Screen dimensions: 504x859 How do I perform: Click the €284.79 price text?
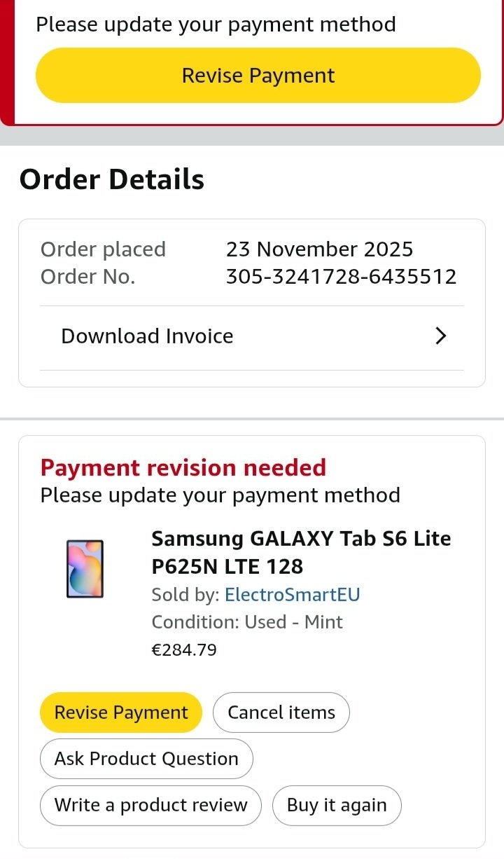click(x=184, y=650)
